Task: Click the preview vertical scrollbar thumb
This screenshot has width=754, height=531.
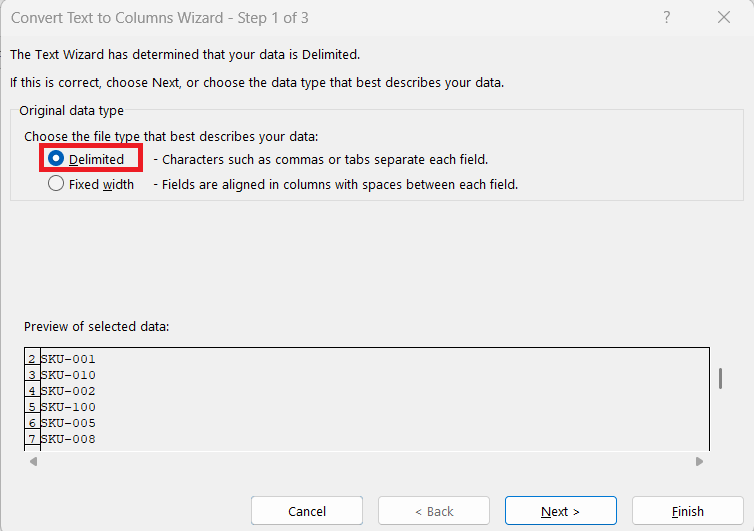Action: 719,378
